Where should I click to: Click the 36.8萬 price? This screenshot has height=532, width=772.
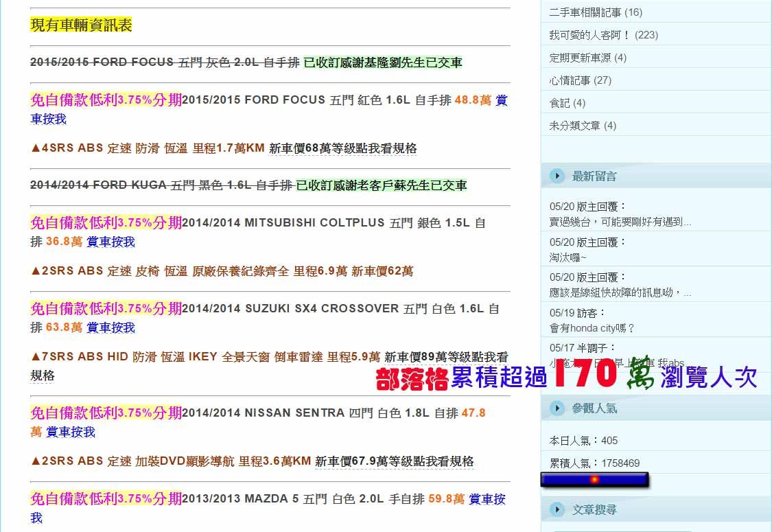pyautogui.click(x=64, y=242)
